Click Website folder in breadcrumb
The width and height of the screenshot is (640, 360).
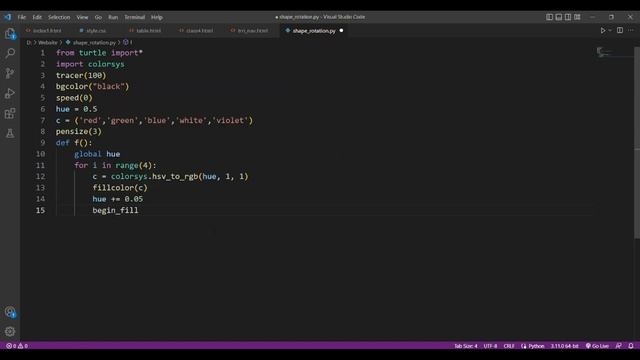(x=48, y=42)
